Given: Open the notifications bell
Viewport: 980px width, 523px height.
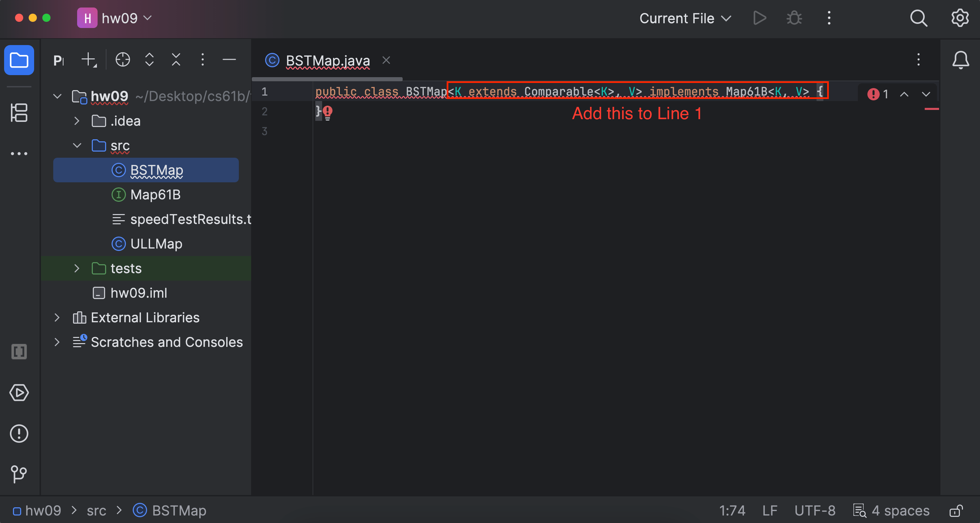Looking at the screenshot, I should tap(960, 60).
